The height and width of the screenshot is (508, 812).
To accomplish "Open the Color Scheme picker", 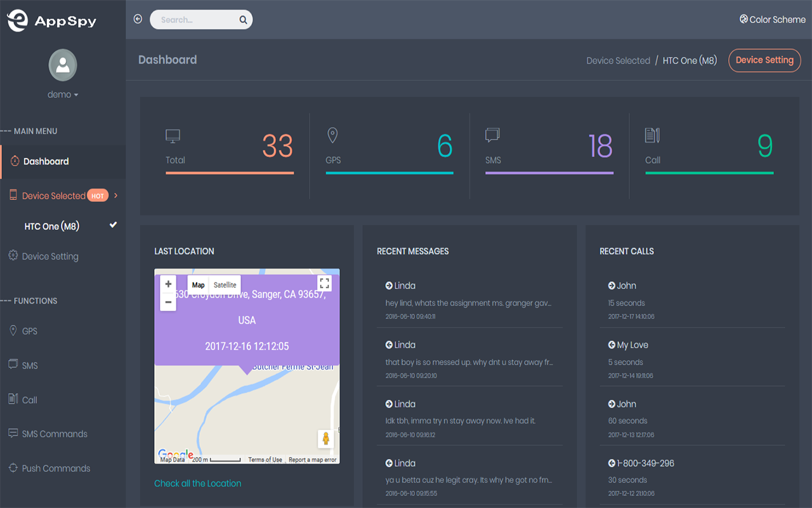I will click(772, 20).
